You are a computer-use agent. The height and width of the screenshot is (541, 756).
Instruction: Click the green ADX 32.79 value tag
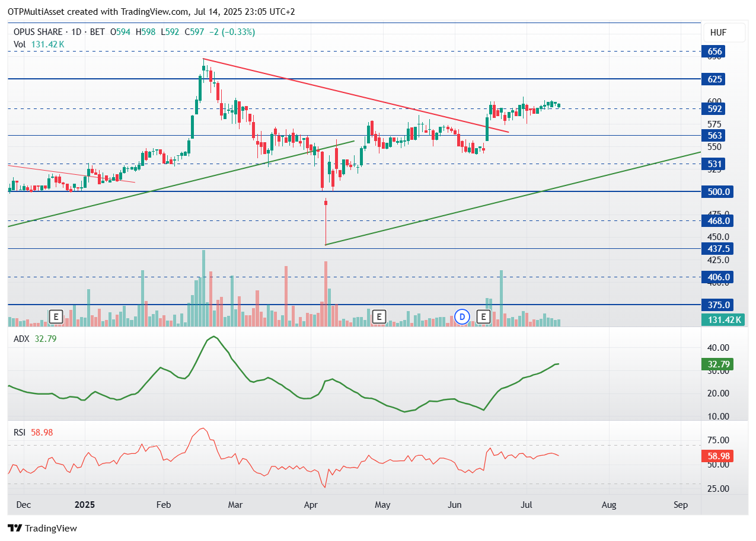[717, 364]
